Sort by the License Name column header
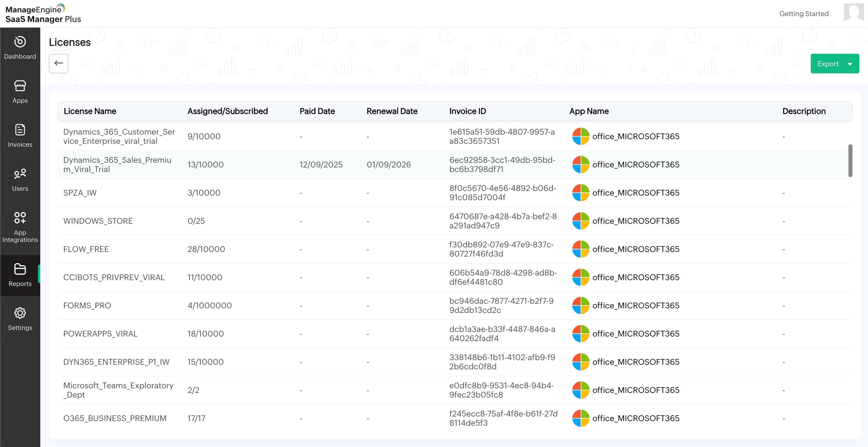The width and height of the screenshot is (868, 447). point(90,111)
